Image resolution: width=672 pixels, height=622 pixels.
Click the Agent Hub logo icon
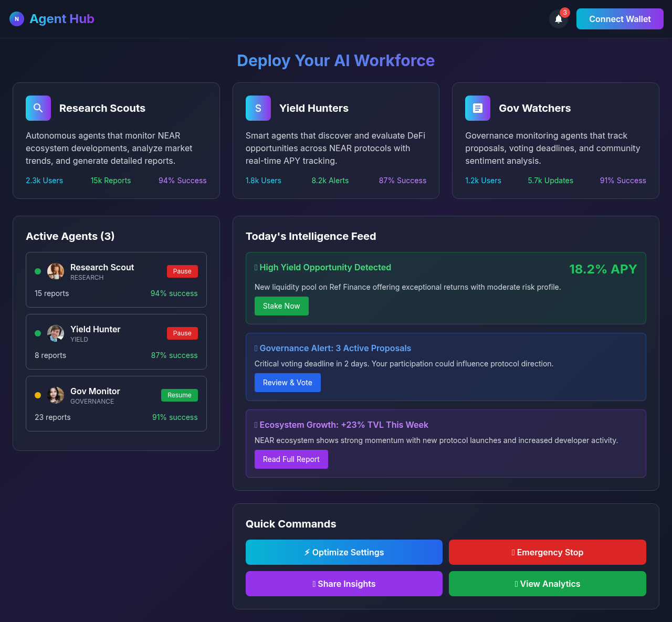click(16, 18)
